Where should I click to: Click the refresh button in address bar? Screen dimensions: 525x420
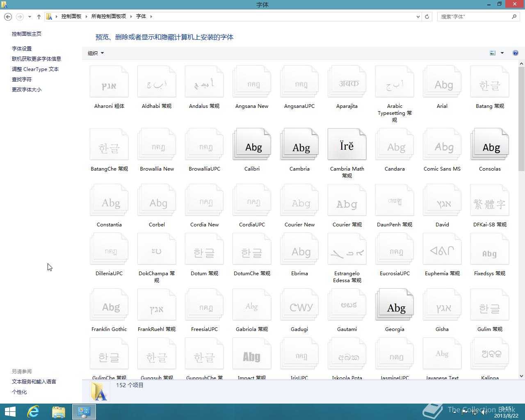tap(427, 16)
